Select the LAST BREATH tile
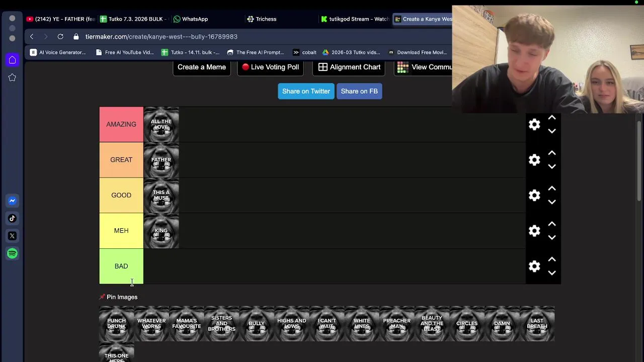This screenshot has height=362, width=644. (x=537, y=324)
